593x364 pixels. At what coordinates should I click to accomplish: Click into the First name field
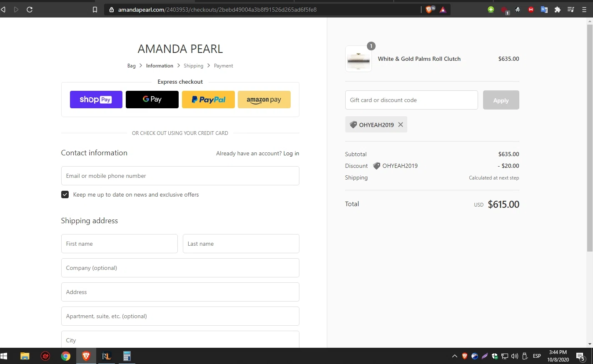(119, 244)
